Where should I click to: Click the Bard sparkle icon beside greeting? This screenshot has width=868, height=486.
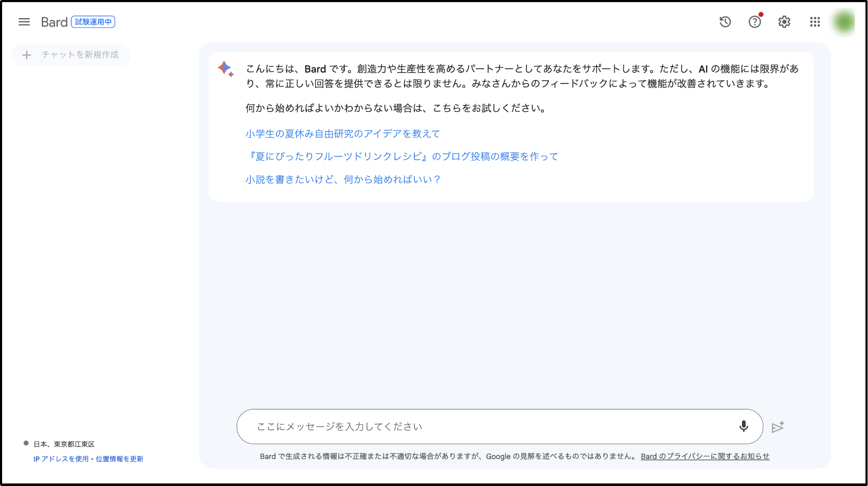(x=226, y=69)
